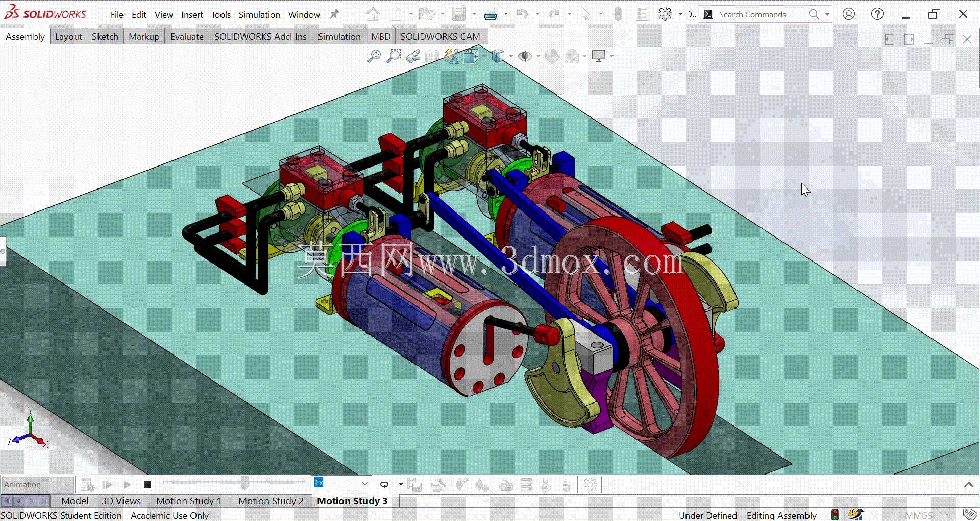Expand MotionManager panel chevron
This screenshot has height=521, width=980.
968,485
